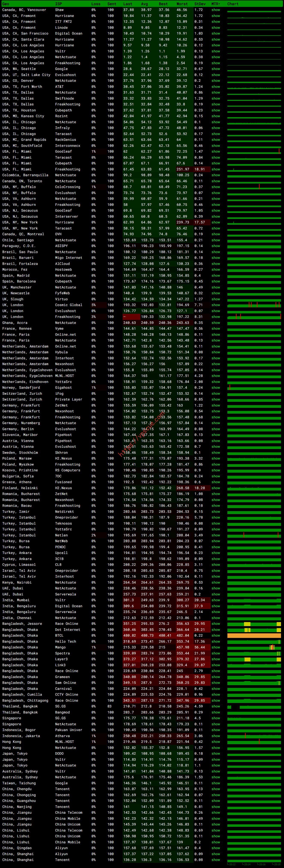Show MTR for Finland, Helsinki H2.Nexus
Image resolution: width=284 pixels, height=868 pixels.
coord(216,488)
